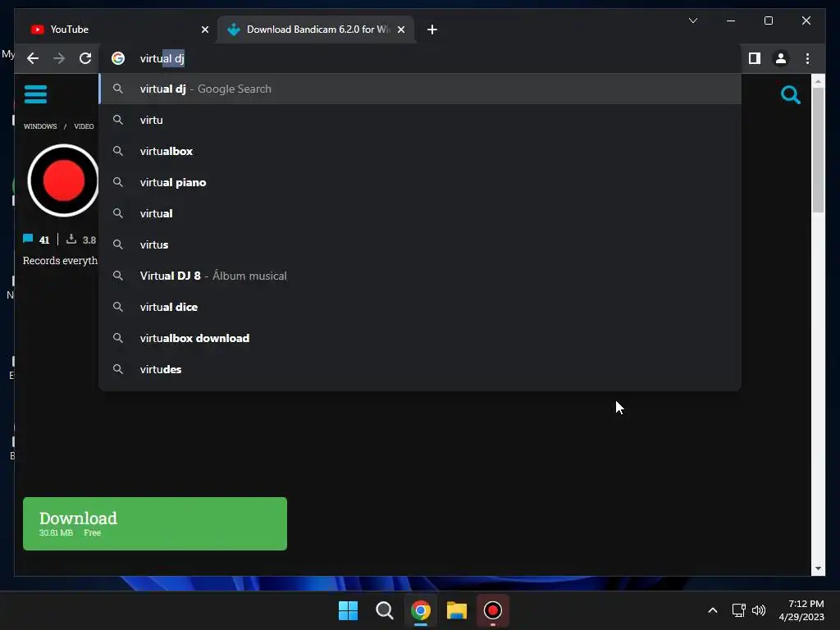Click the Chrome taskbar icon
Screen dimensions: 840x630
tap(421, 610)
